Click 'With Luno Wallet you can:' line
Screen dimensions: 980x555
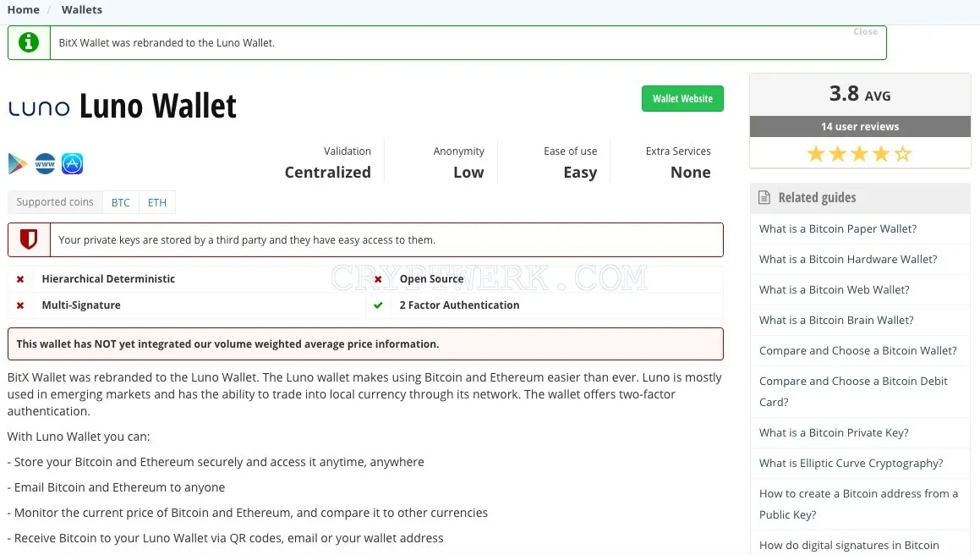(x=79, y=437)
